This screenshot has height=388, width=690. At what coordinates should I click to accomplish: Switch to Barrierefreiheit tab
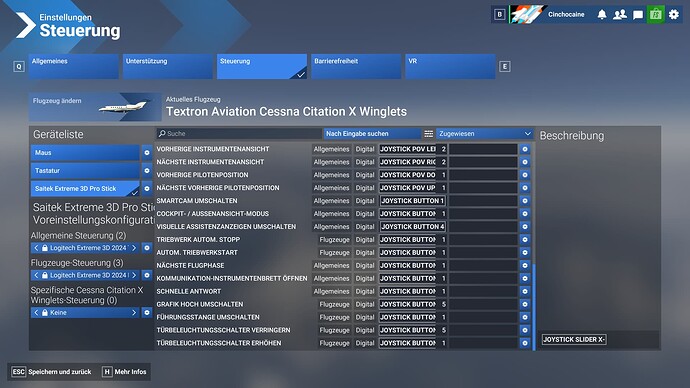356,66
